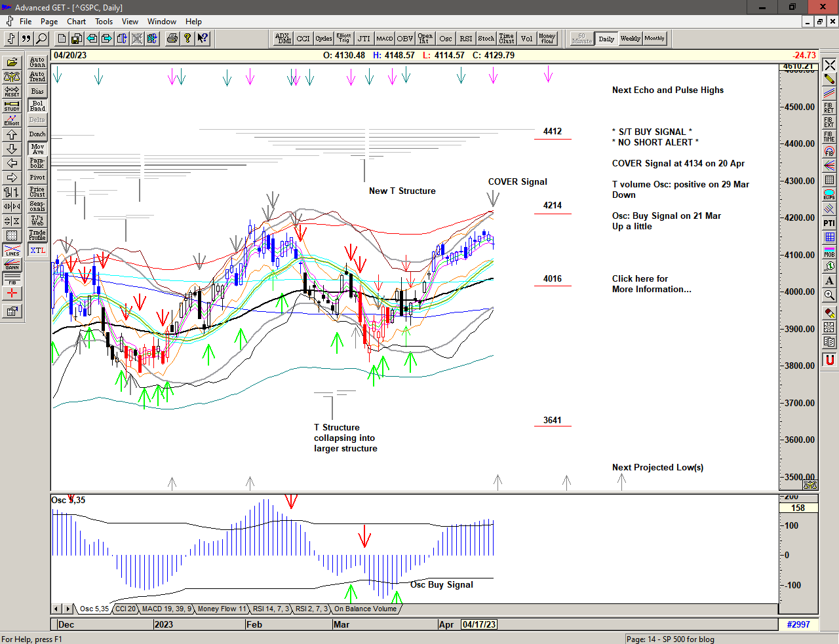
Task: Select the text annotation A tool
Action: coord(829,281)
